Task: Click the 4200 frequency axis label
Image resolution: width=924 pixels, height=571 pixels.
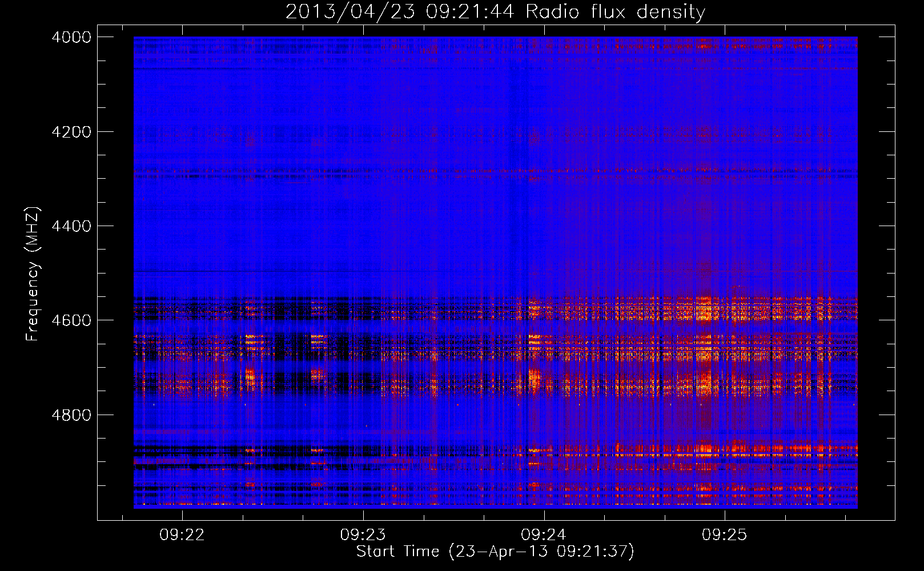Action: click(x=71, y=132)
